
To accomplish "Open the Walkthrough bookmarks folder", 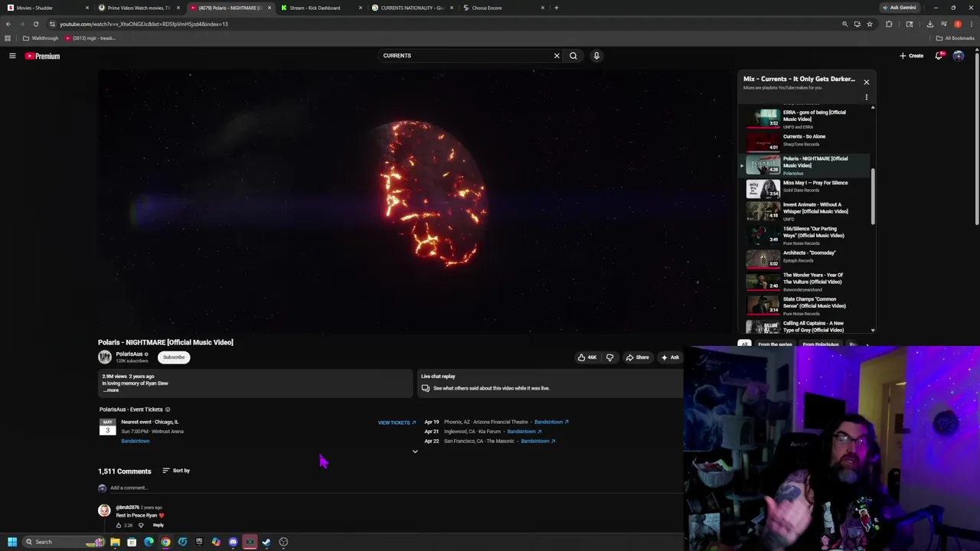I will tap(41, 38).
